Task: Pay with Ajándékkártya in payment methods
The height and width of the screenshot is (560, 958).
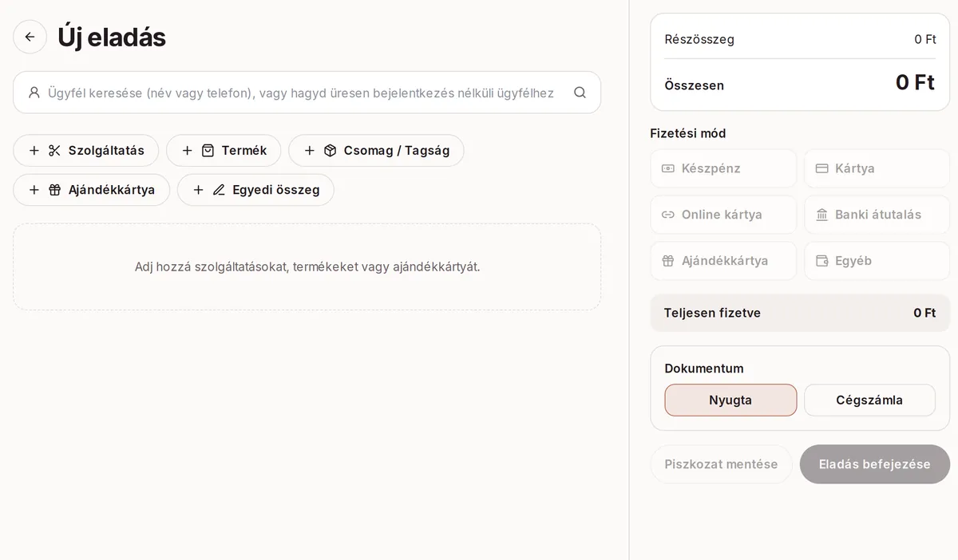Action: tap(723, 261)
